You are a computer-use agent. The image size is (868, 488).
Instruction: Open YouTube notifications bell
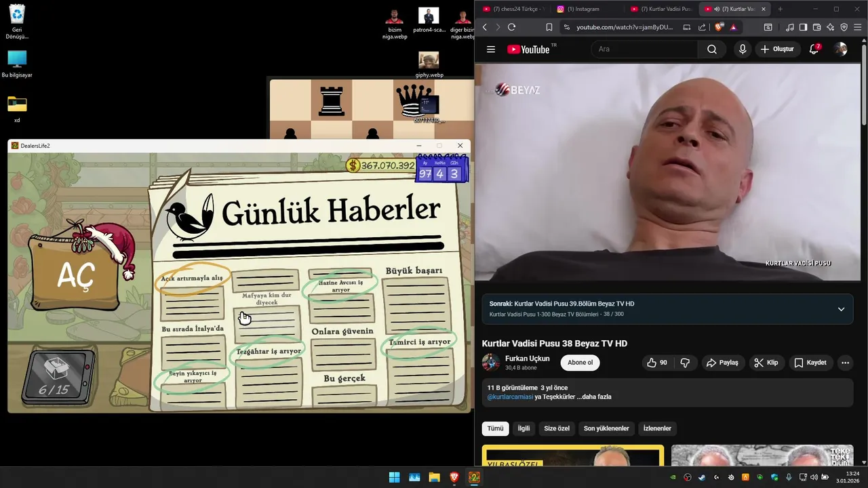coord(814,49)
